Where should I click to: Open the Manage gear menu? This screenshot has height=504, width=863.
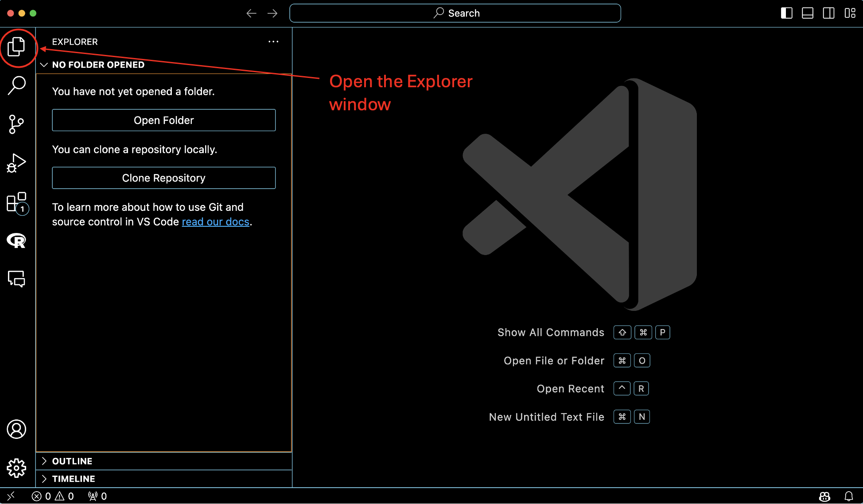(16, 468)
